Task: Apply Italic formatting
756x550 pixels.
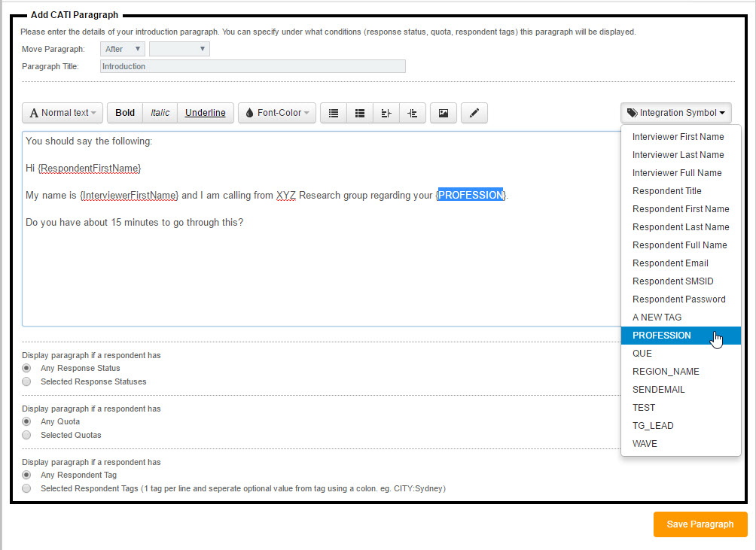Action: [x=160, y=113]
